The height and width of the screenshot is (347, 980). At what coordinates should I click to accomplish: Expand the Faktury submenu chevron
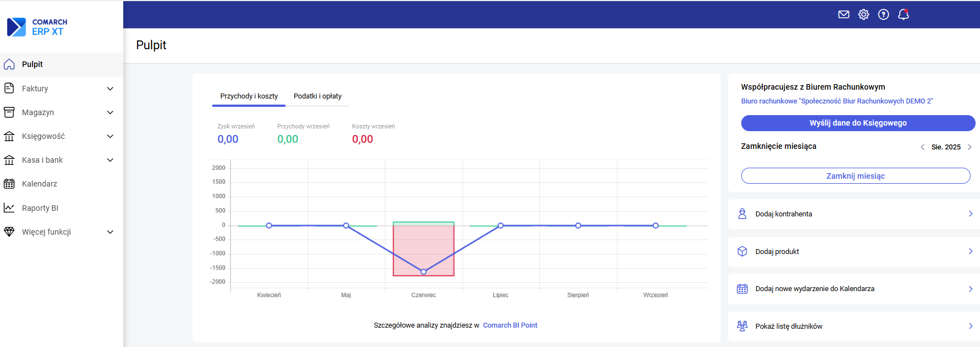(110, 89)
